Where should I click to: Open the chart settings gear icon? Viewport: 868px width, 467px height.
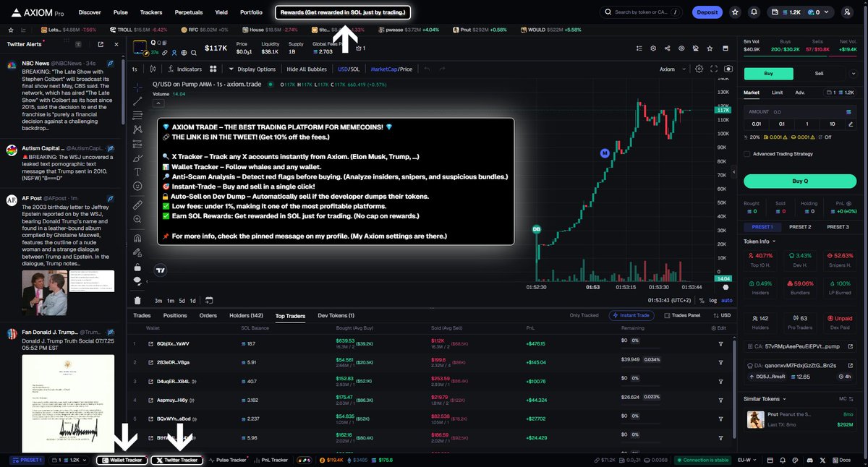[699, 69]
